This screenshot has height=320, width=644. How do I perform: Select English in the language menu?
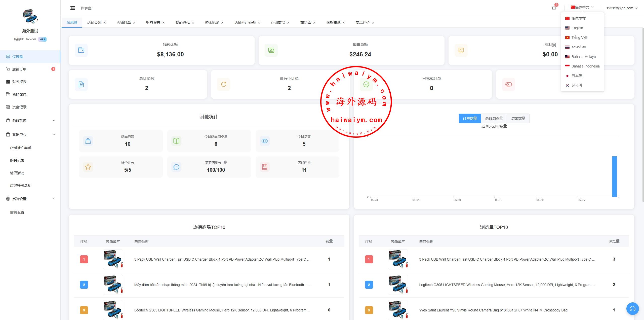pos(577,28)
